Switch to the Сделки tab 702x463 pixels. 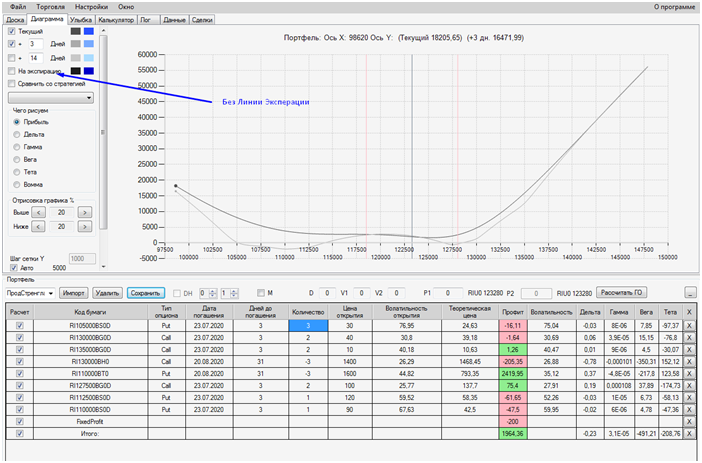(x=202, y=20)
